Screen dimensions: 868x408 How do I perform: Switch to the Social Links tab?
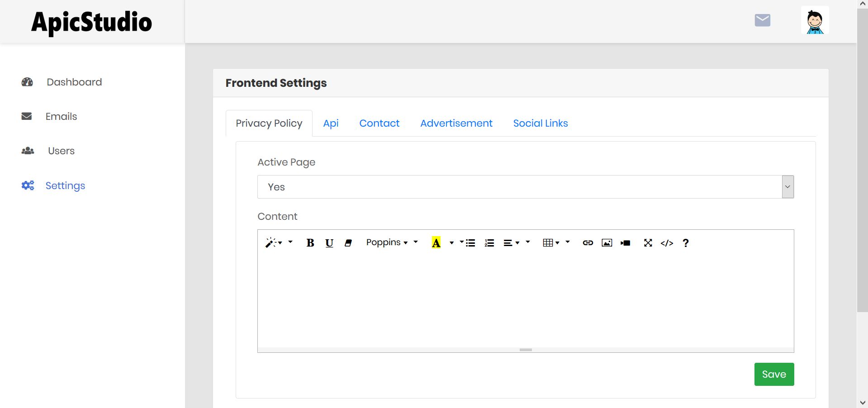(x=540, y=123)
